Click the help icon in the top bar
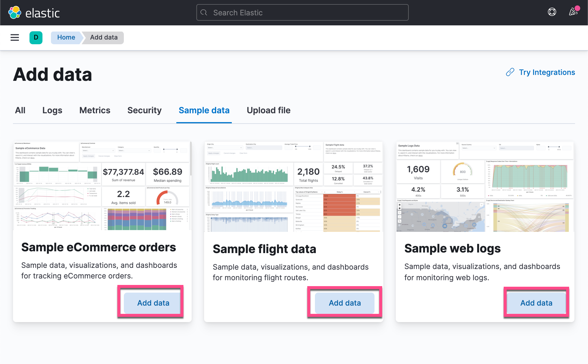The width and height of the screenshot is (588, 364). [551, 12]
